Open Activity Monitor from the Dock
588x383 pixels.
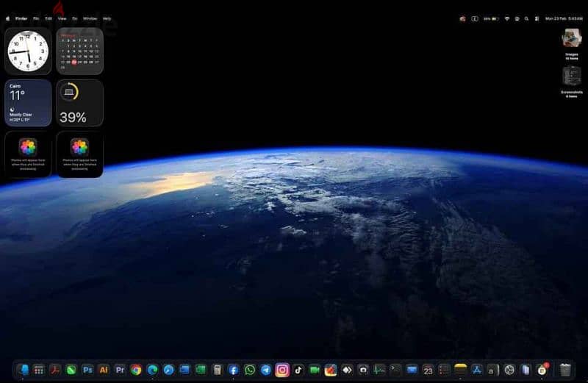tap(379, 370)
